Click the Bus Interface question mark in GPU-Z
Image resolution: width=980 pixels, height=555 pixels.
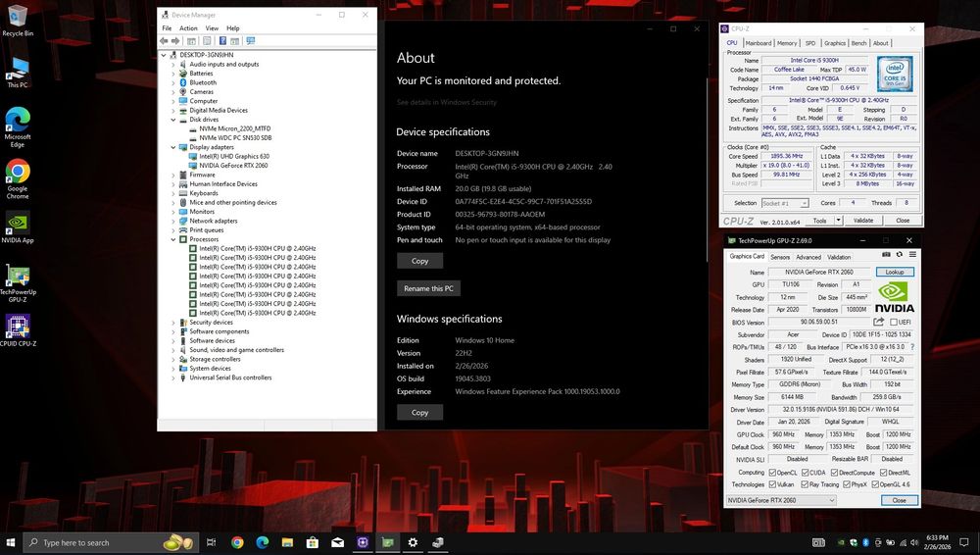912,347
